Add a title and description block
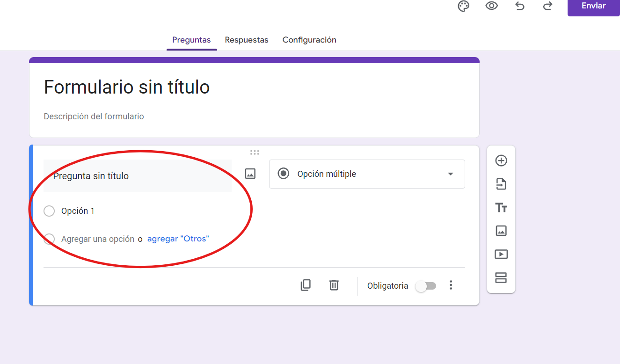The width and height of the screenshot is (620, 364). (501, 208)
